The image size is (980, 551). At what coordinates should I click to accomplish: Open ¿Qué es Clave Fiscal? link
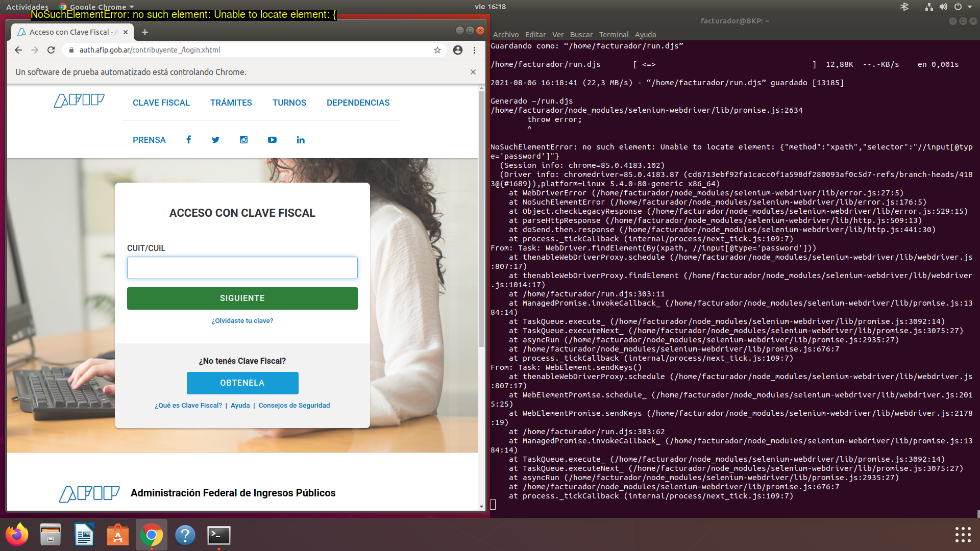tap(188, 406)
